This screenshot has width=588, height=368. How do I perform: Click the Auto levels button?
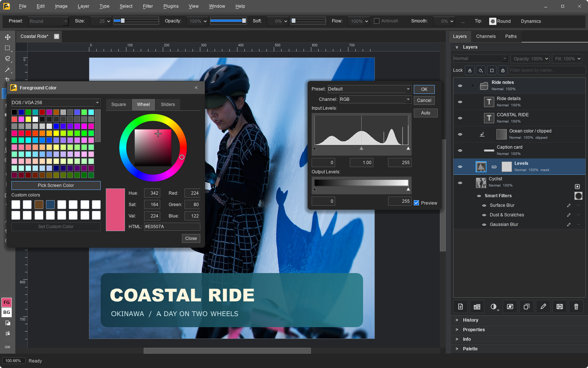point(426,113)
